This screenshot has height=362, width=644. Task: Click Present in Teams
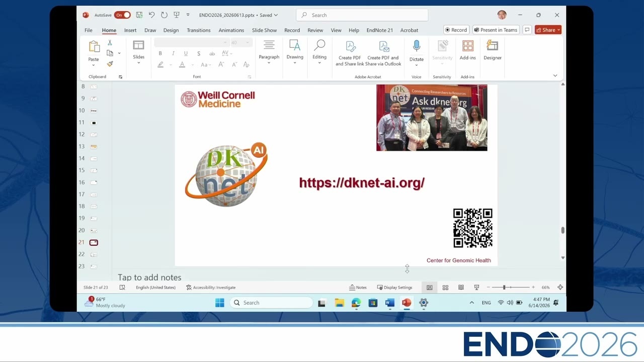(x=496, y=30)
